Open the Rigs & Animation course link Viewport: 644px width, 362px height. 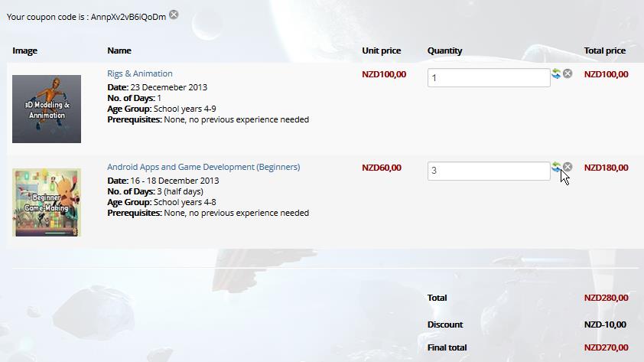pos(140,74)
